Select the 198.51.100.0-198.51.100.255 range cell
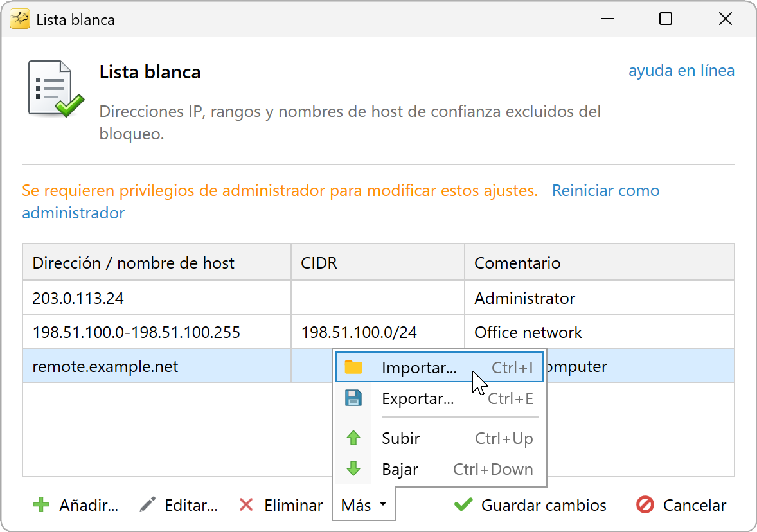Viewport: 757px width, 532px height. tap(157, 332)
